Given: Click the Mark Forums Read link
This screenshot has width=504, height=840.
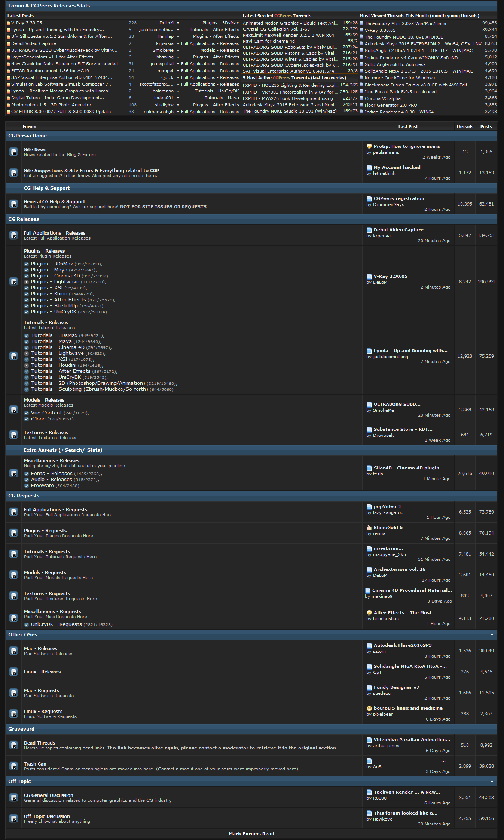Looking at the screenshot, I should coord(251,834).
